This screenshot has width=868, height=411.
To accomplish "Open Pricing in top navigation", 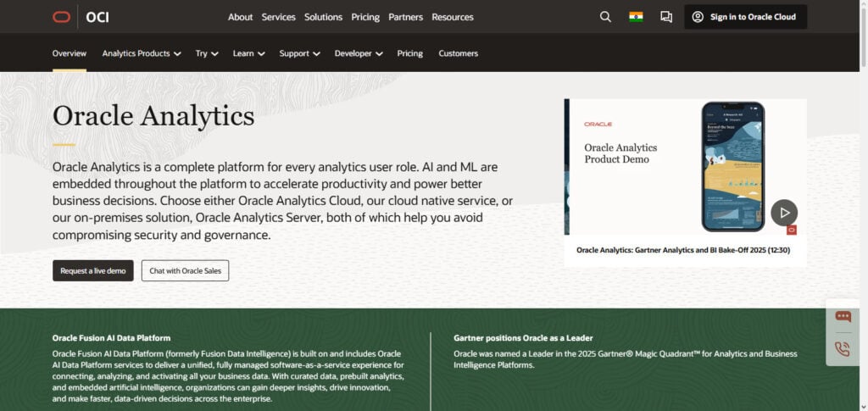I will (365, 17).
